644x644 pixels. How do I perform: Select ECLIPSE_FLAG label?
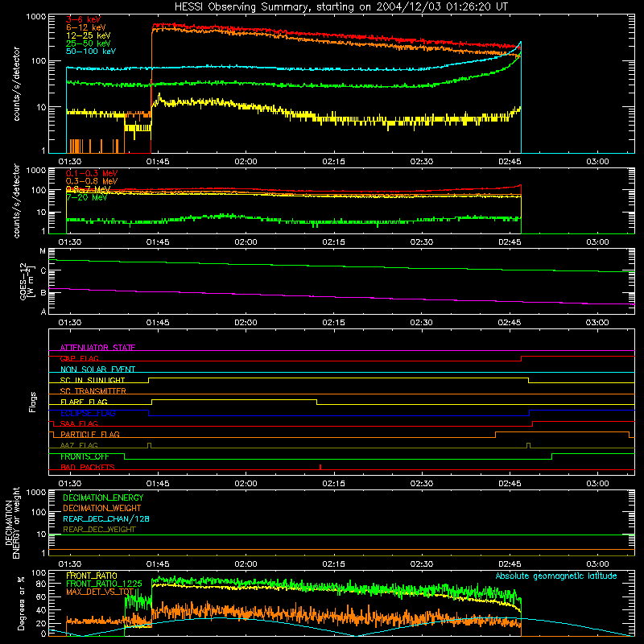click(x=88, y=413)
